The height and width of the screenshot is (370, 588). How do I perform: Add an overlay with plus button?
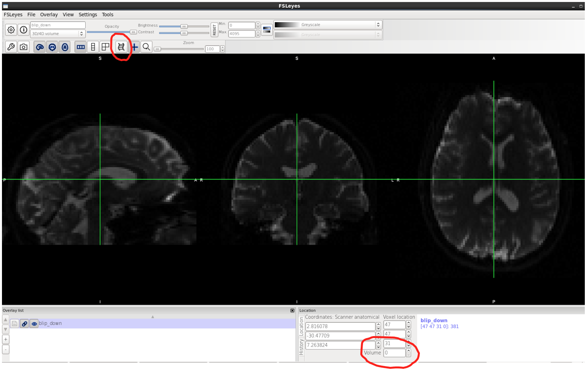pos(6,339)
